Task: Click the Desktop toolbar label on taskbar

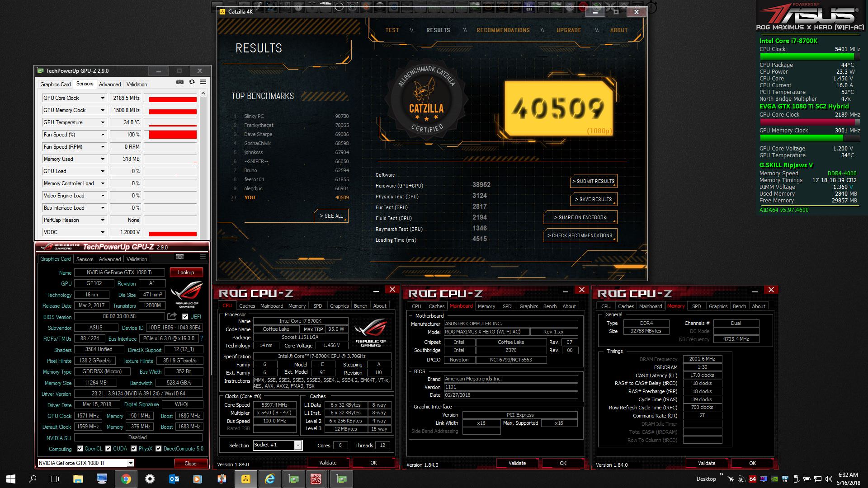Action: click(x=706, y=479)
